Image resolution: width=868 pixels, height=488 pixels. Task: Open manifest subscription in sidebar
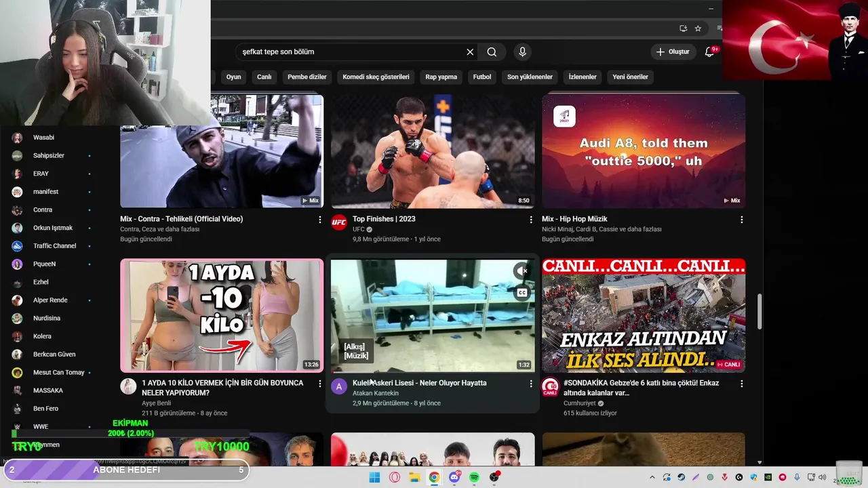pos(52,192)
